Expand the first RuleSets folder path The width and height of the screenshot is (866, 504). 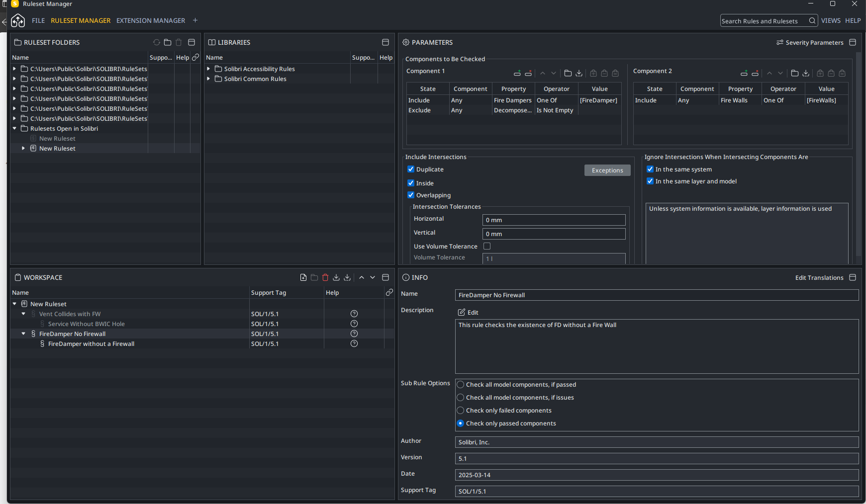(x=14, y=69)
